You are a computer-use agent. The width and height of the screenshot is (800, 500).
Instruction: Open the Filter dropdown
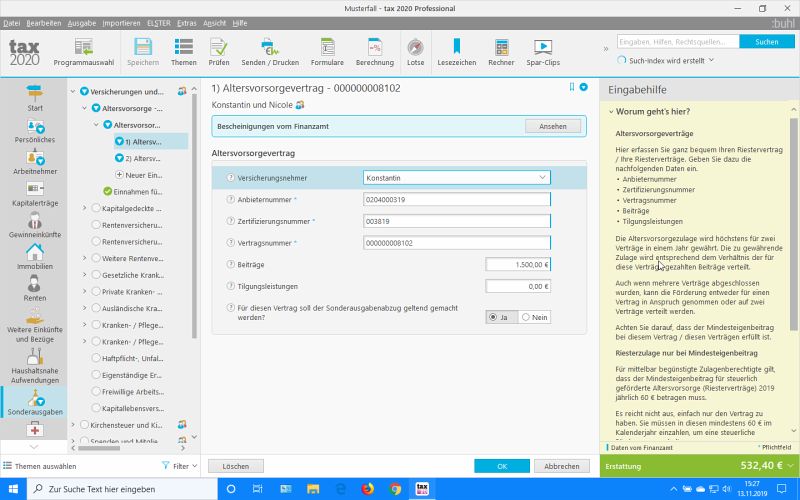click(178, 466)
